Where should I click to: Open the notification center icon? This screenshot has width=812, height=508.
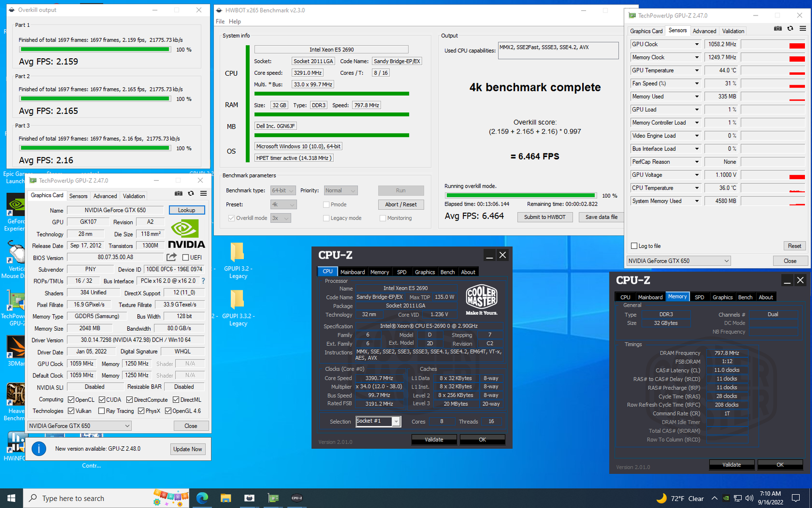tap(796, 498)
